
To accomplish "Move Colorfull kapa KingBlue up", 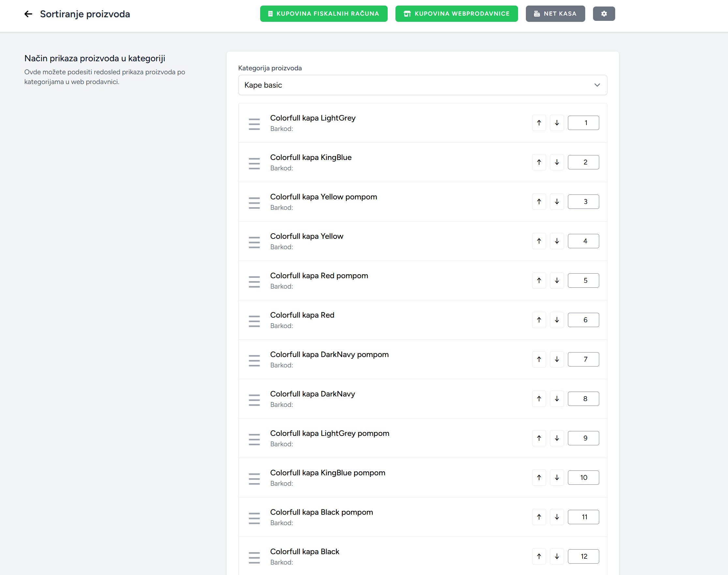I will 539,162.
